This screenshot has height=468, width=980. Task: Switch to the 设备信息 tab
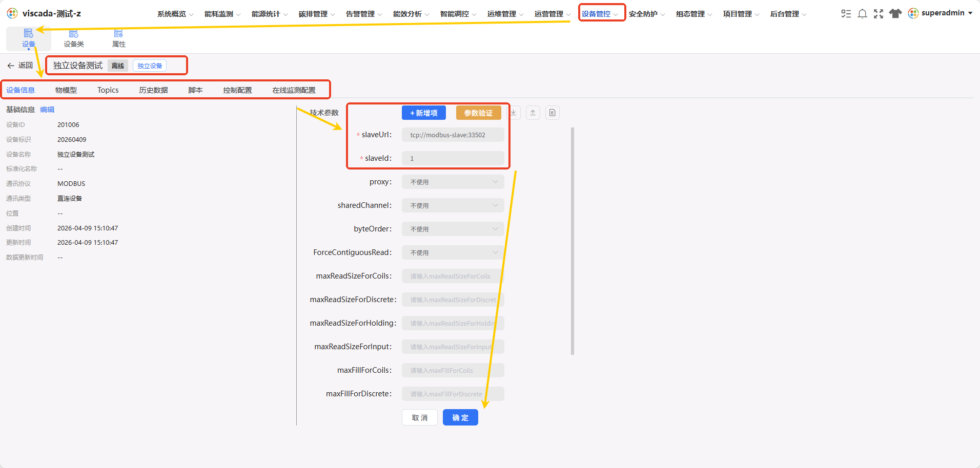(x=21, y=90)
